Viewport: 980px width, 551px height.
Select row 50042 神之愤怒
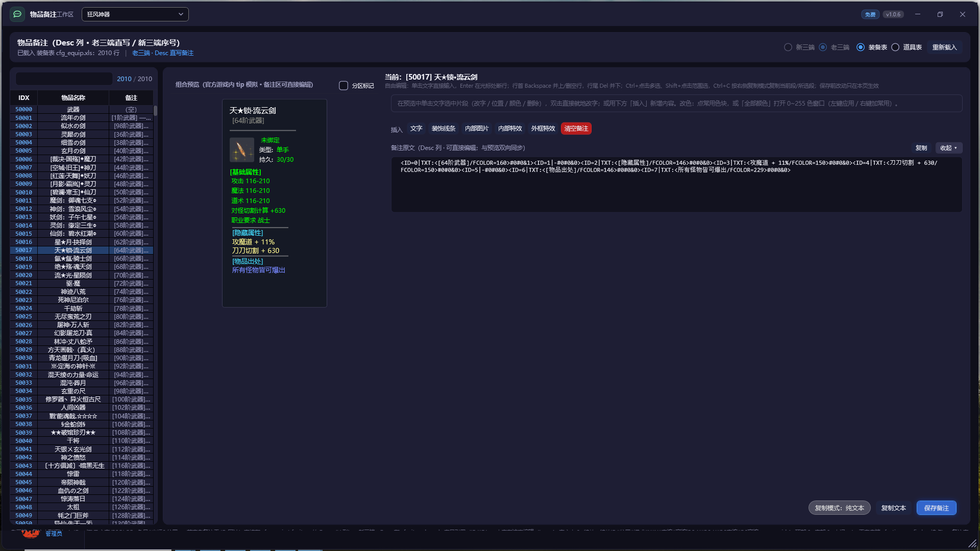point(82,458)
